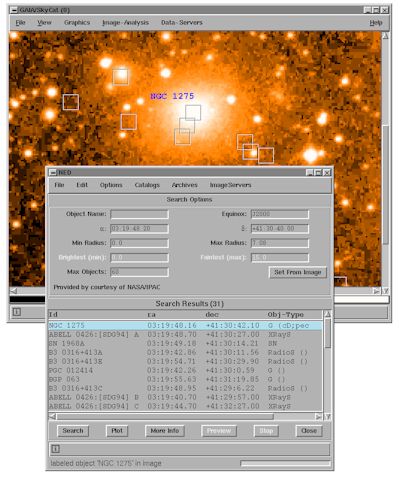Open the Archives menu in NED
Viewport: 405px width, 485px height.
184,185
